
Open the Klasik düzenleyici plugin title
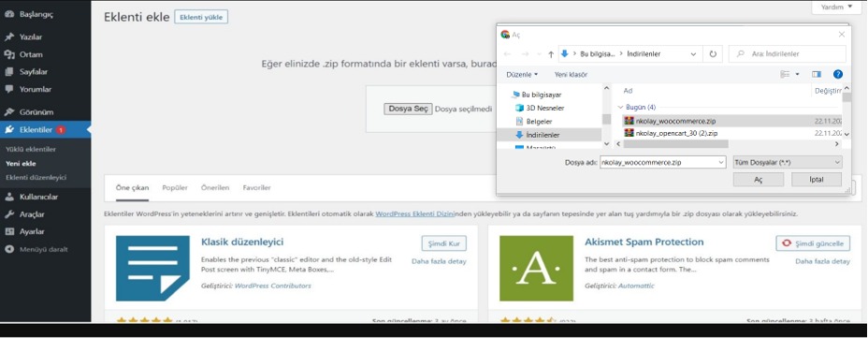242,242
